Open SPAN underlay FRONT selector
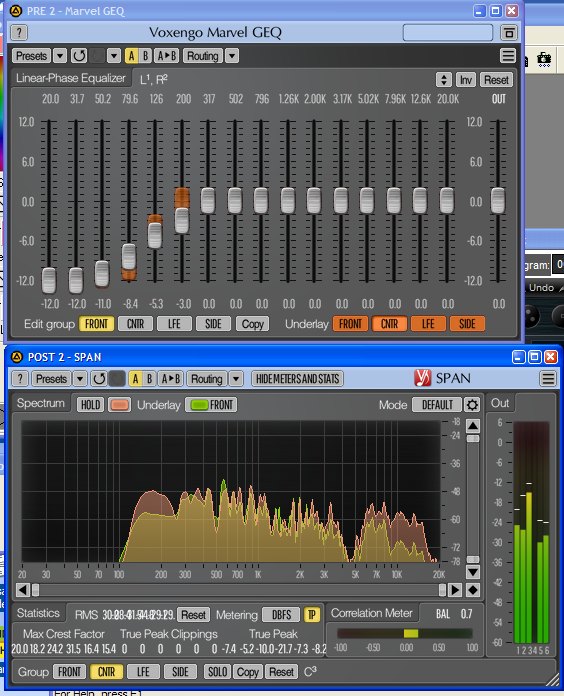 tap(211, 405)
